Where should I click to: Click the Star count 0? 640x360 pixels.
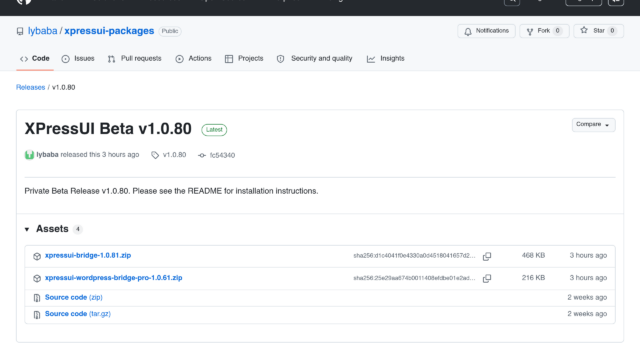pyautogui.click(x=612, y=31)
